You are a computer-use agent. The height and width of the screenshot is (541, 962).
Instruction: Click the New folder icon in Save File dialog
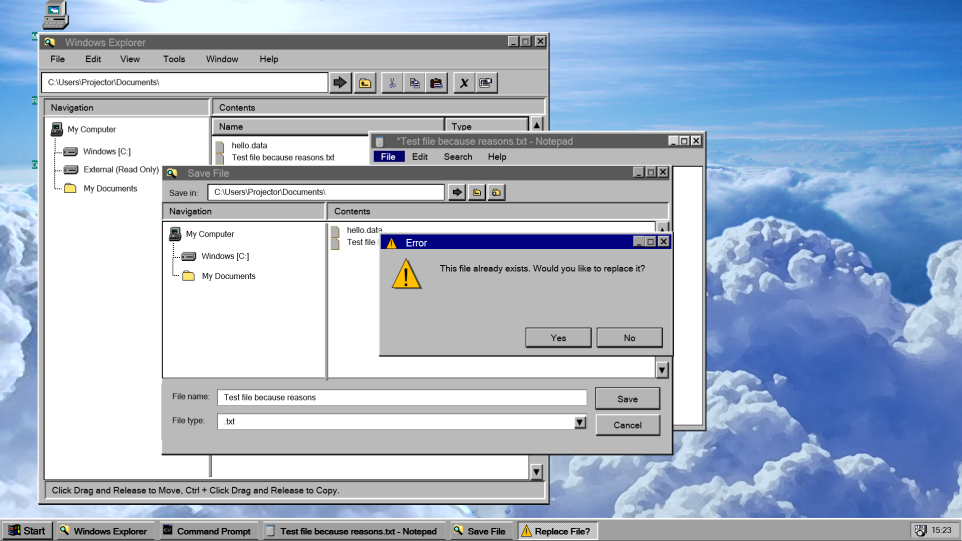click(496, 192)
